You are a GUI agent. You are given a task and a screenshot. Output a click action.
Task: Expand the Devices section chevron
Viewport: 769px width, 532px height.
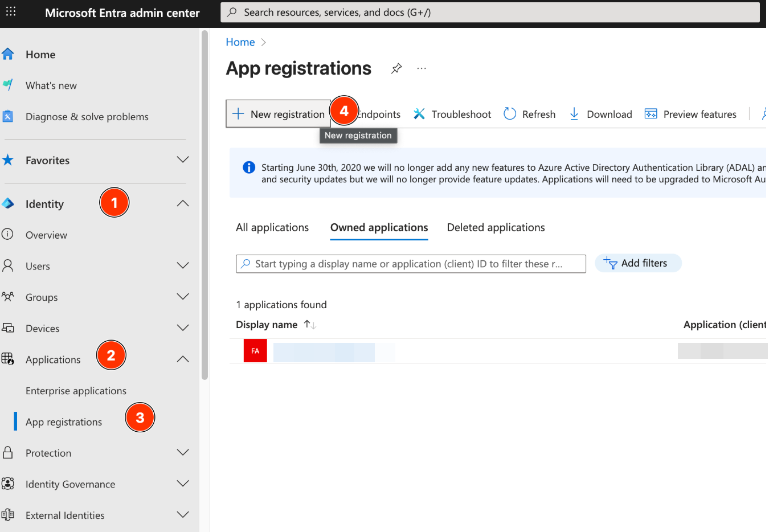tap(183, 328)
